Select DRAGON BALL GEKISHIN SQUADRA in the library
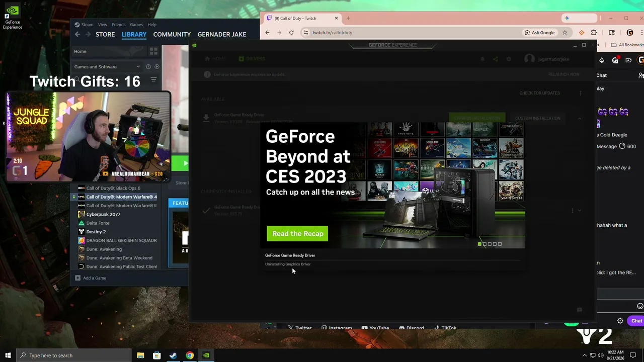Screen dimensions: 644x362 tap(121, 240)
